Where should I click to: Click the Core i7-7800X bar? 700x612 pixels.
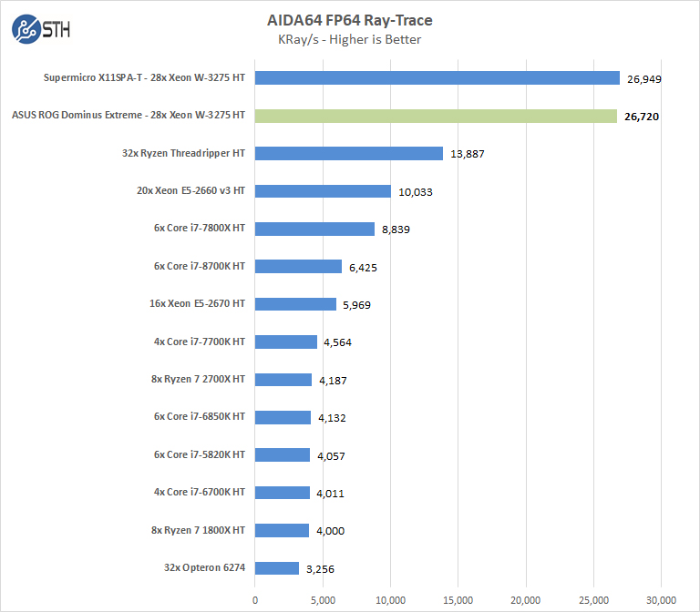tap(314, 229)
